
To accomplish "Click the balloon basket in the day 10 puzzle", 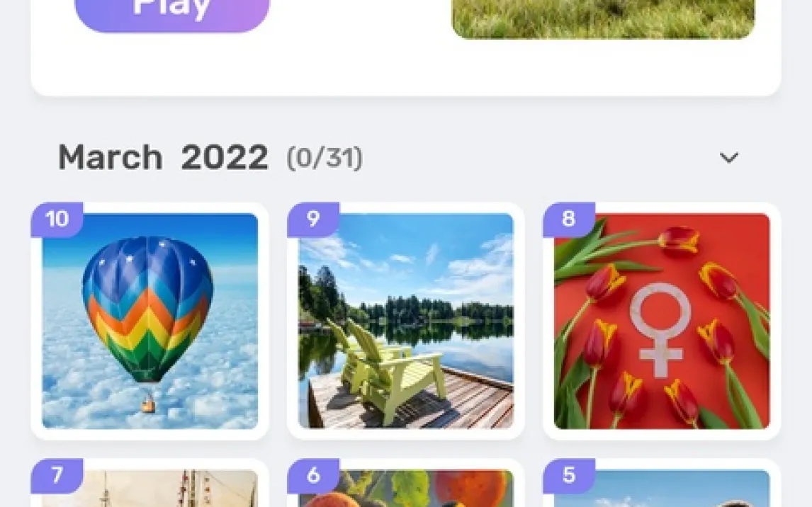I will pyautogui.click(x=148, y=404).
